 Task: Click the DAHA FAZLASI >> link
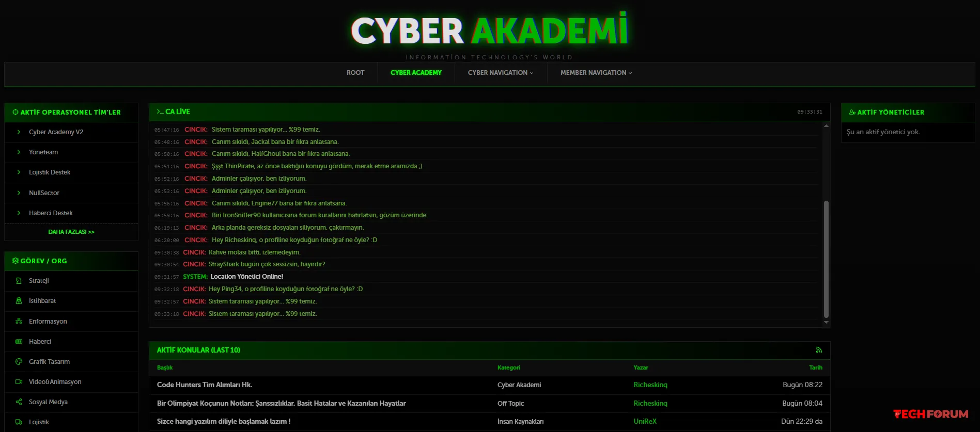71,232
